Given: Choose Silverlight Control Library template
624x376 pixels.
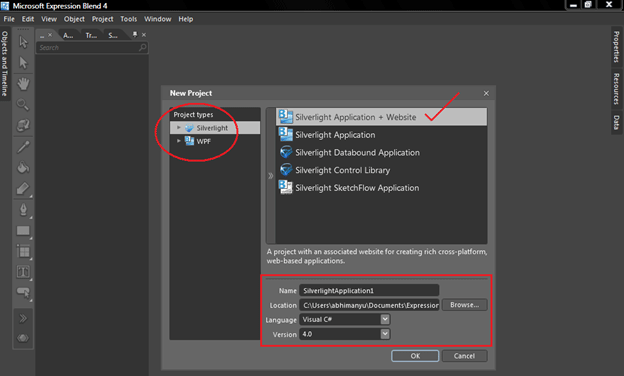Looking at the screenshot, I should click(x=381, y=170).
